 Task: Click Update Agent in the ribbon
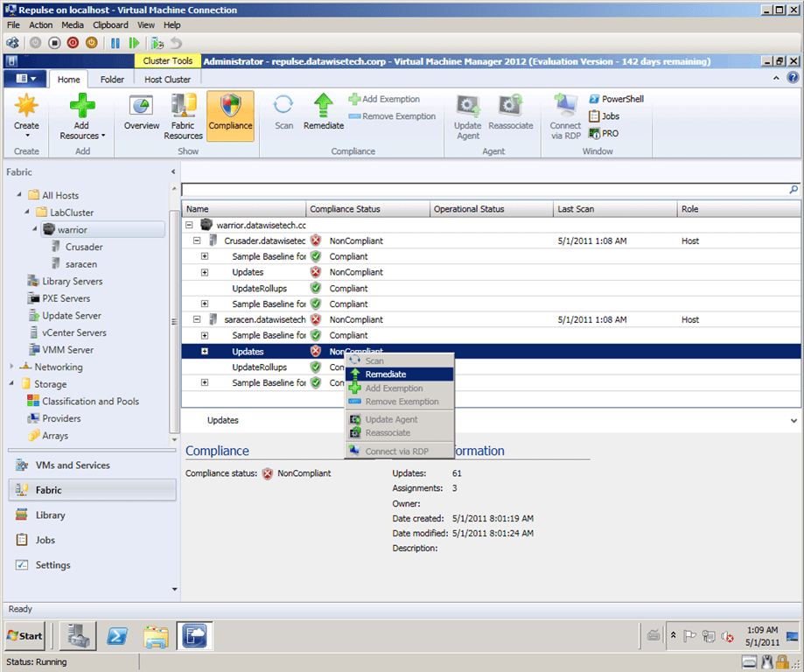point(468,115)
